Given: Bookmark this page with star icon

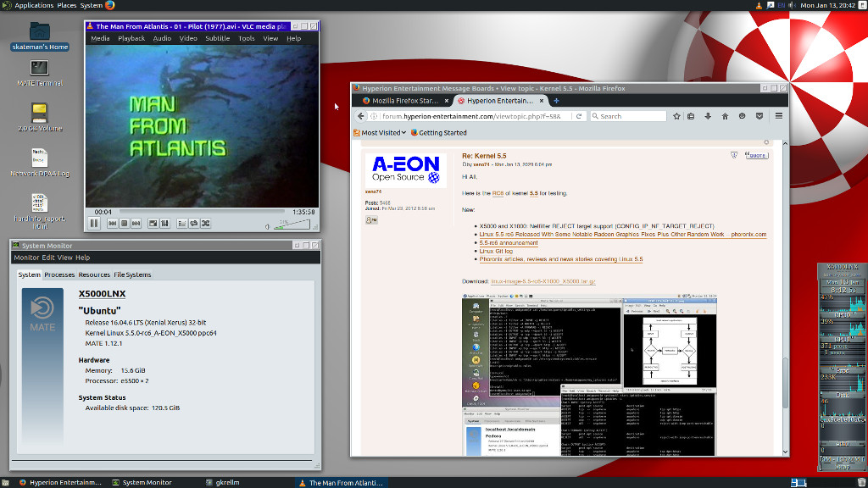Looking at the screenshot, I should [676, 116].
